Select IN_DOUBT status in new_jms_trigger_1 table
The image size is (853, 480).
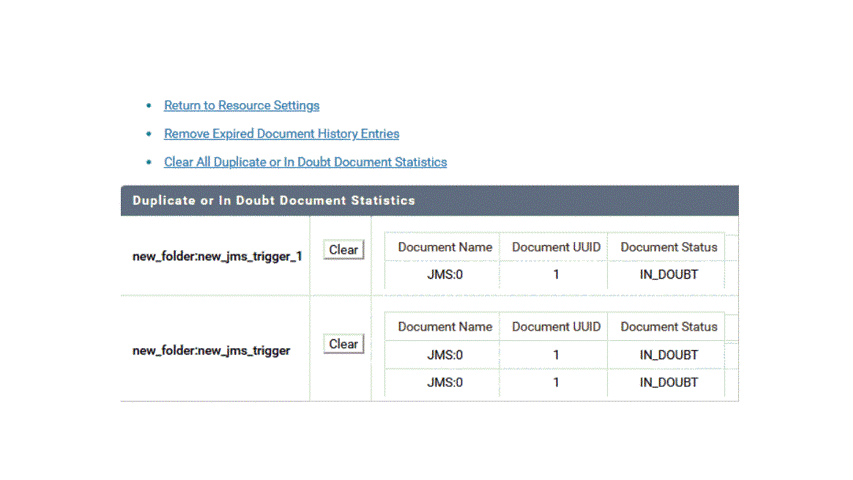click(x=669, y=275)
